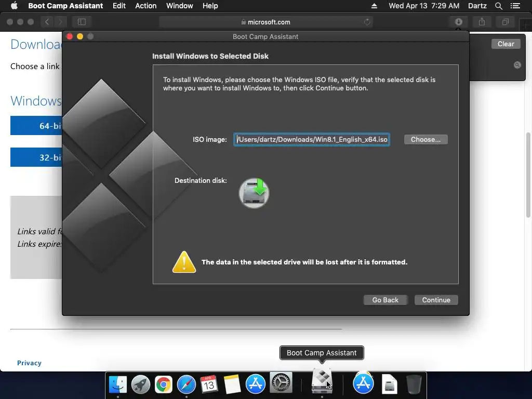Click Dartz user menu item

(x=477, y=6)
